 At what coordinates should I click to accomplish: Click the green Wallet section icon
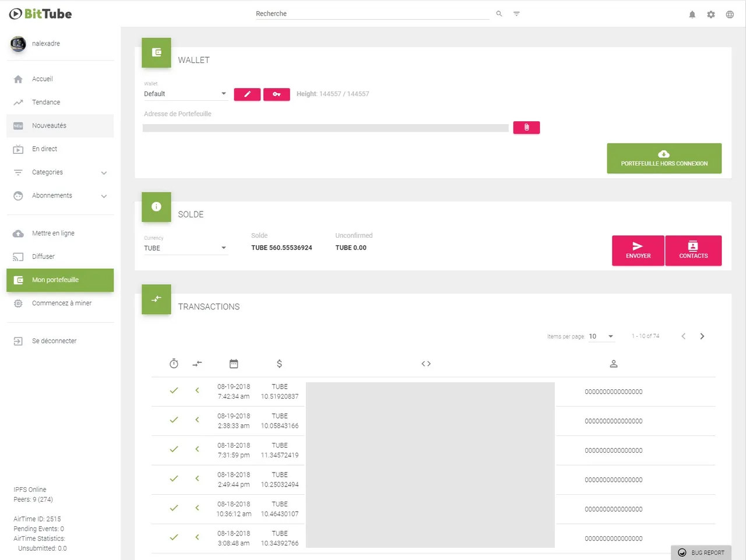point(156,52)
